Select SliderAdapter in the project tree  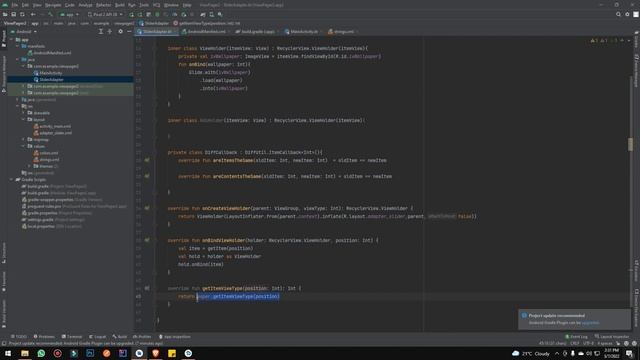click(x=49, y=80)
